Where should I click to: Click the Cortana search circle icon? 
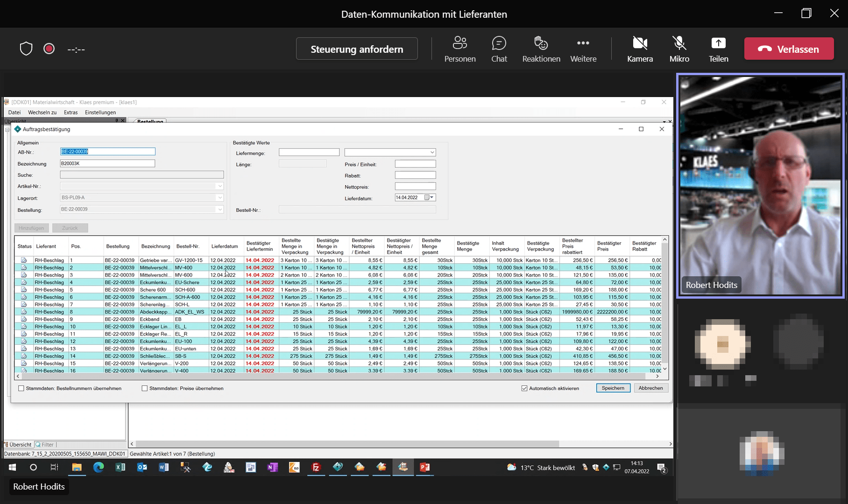pos(33,467)
